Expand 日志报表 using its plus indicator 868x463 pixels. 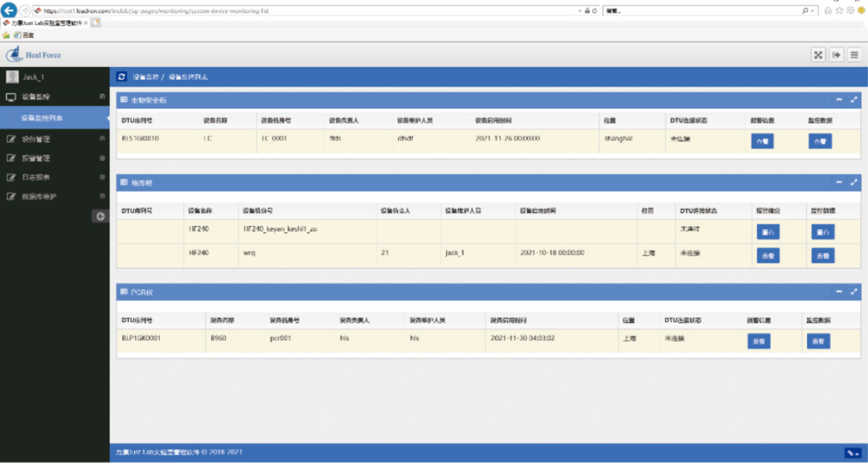tap(102, 177)
